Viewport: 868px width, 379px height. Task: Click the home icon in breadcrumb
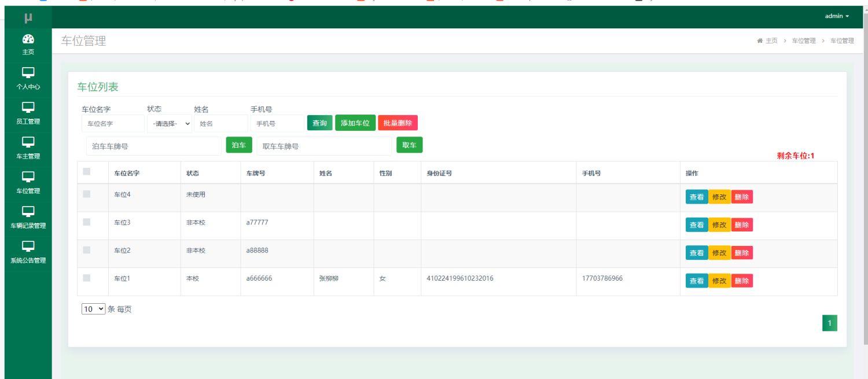pyautogui.click(x=760, y=41)
